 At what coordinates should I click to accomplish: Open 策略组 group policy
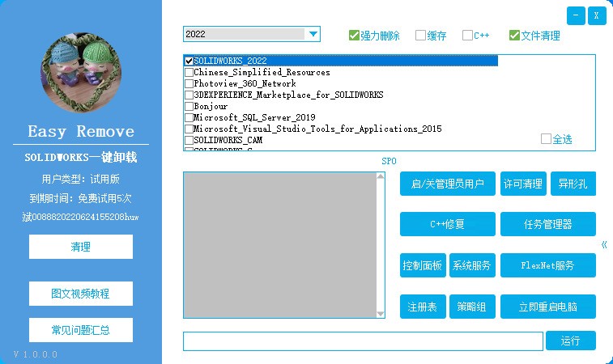[x=472, y=307]
